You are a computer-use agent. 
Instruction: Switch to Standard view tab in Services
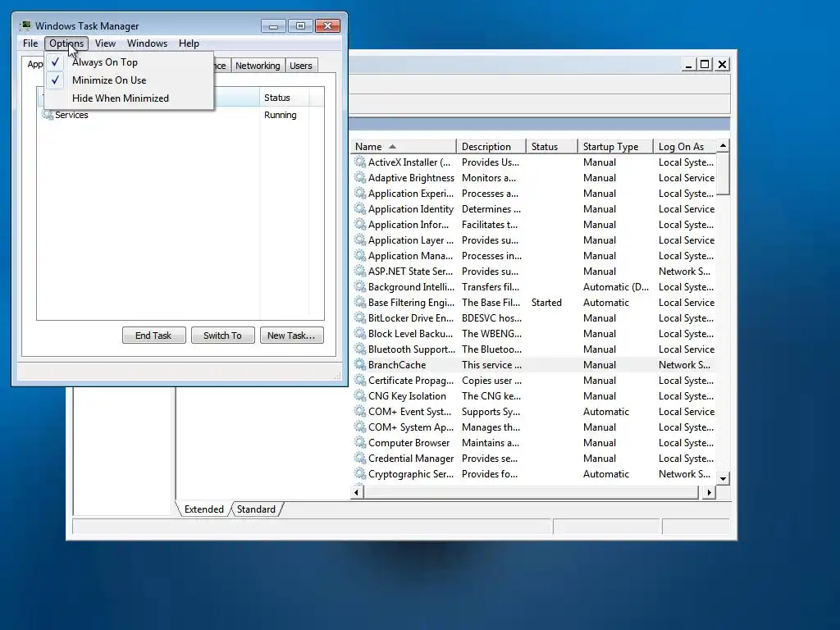(x=256, y=509)
